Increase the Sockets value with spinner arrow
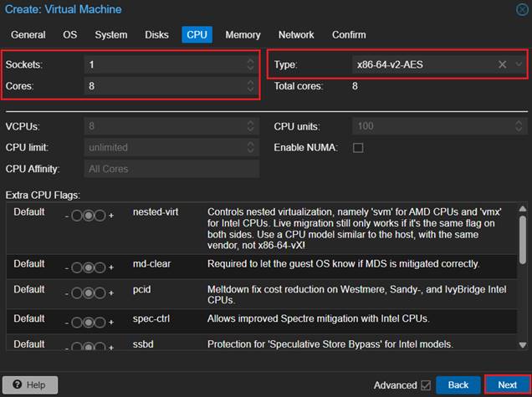532x397 pixels. (250, 61)
